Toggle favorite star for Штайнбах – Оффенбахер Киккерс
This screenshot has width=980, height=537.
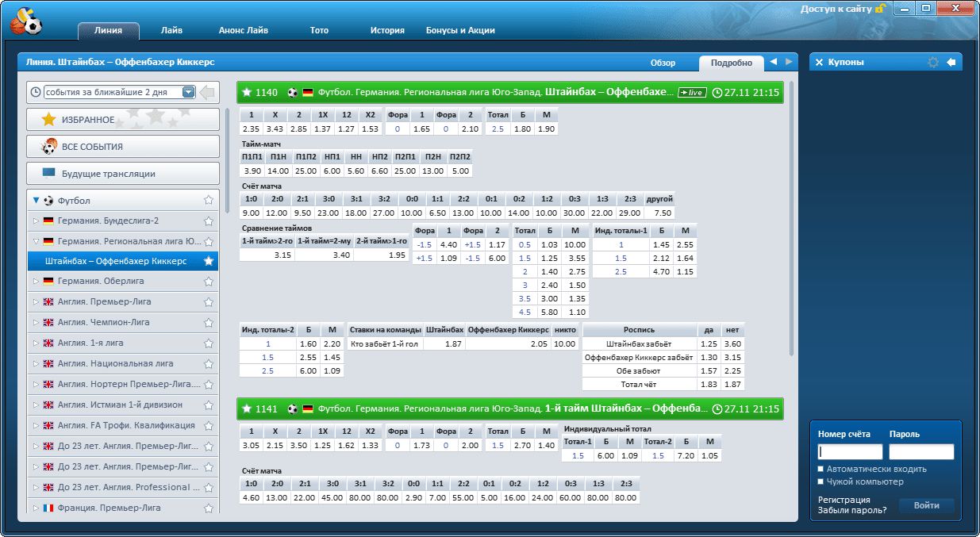click(209, 261)
